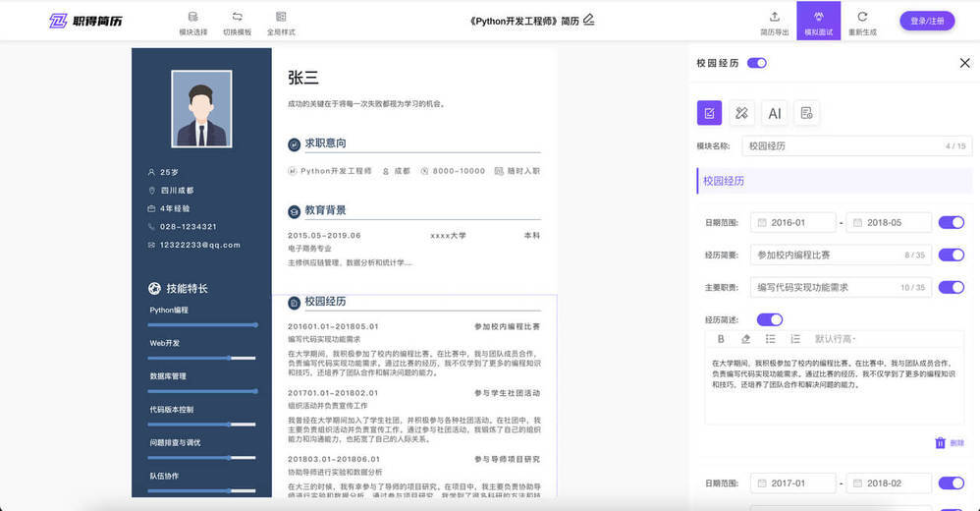Screen dimensions: 980x511
Task: Click the 校园经历 entry header bar in the panel
Action: pos(834,181)
